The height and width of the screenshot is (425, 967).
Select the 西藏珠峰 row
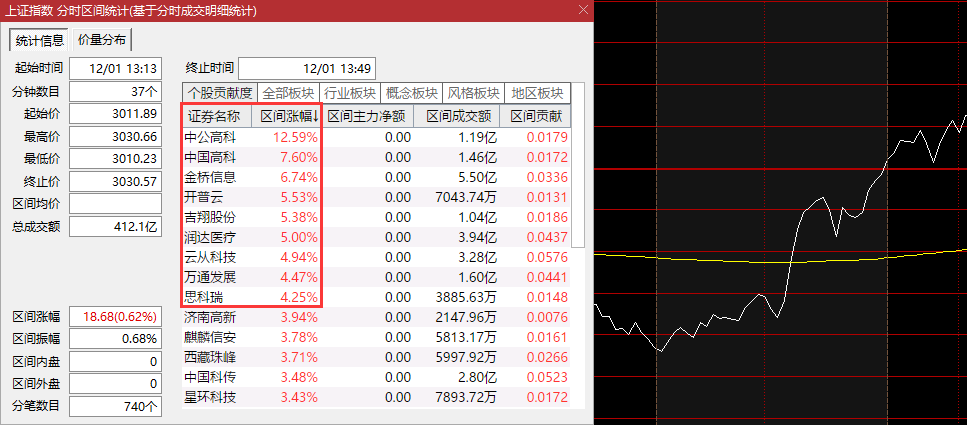[x=377, y=357]
